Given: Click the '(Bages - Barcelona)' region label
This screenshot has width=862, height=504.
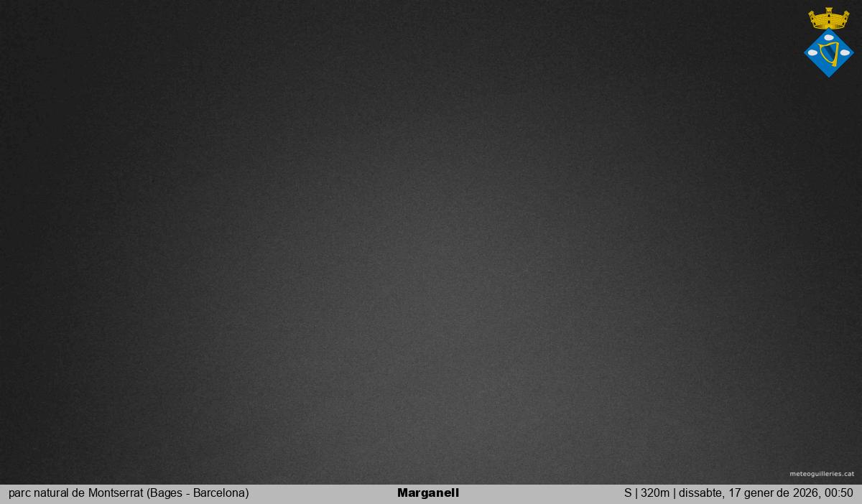Looking at the screenshot, I should [x=198, y=493].
